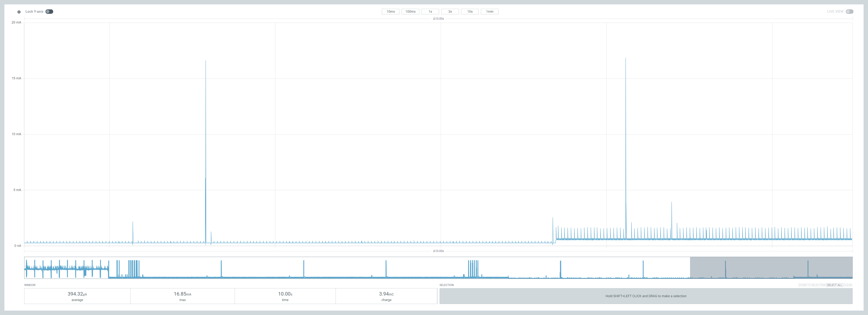The width and height of the screenshot is (868, 315).
Task: Open chart settings gear icon
Action: (x=19, y=12)
